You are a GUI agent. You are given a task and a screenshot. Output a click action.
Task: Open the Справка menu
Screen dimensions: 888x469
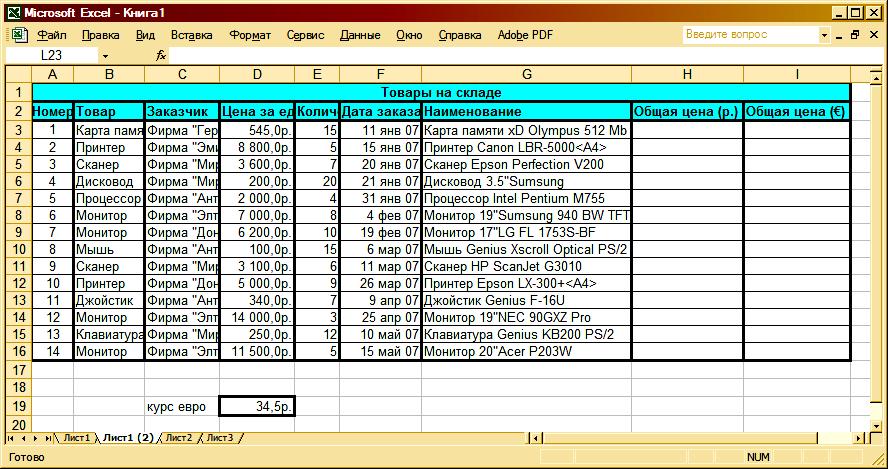[460, 35]
